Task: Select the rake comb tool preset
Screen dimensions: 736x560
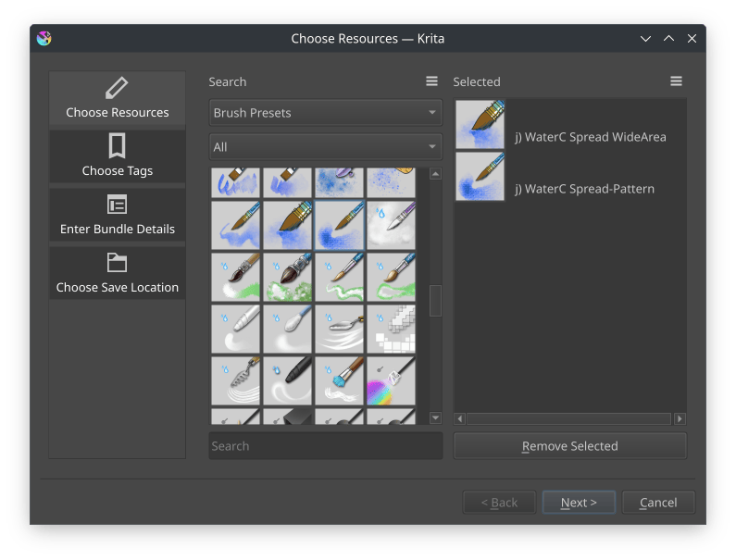Action: pyautogui.click(x=236, y=380)
